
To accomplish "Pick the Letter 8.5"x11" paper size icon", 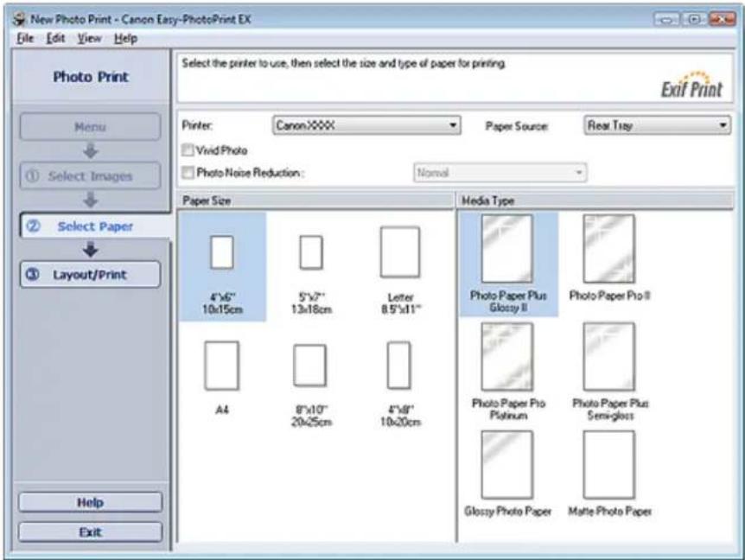I will (x=400, y=252).
